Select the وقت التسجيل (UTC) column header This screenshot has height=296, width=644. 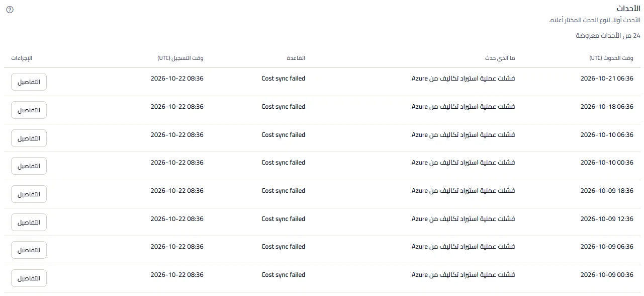coord(180,58)
